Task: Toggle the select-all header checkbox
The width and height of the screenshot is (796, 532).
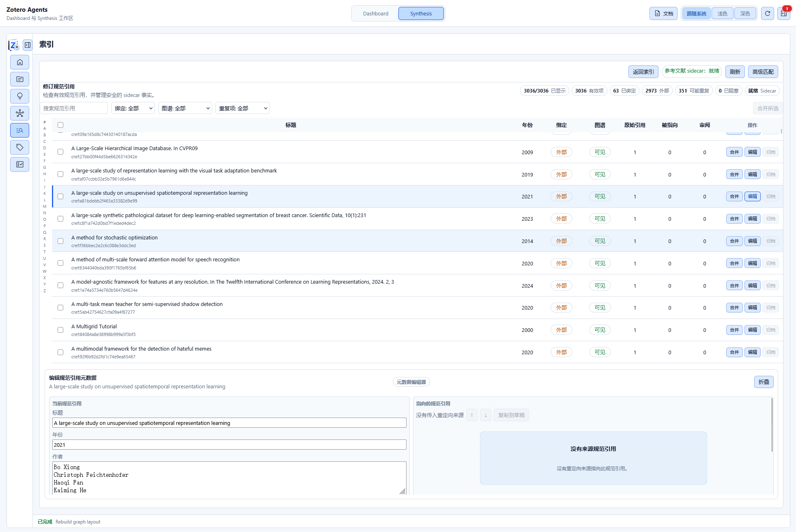Action: (x=60, y=125)
